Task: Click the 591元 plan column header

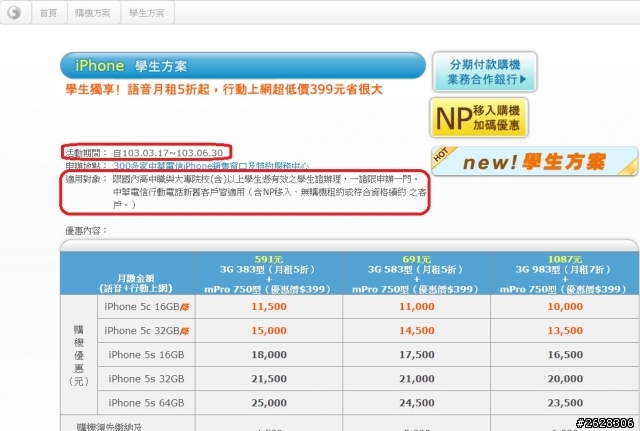Action: (x=269, y=274)
